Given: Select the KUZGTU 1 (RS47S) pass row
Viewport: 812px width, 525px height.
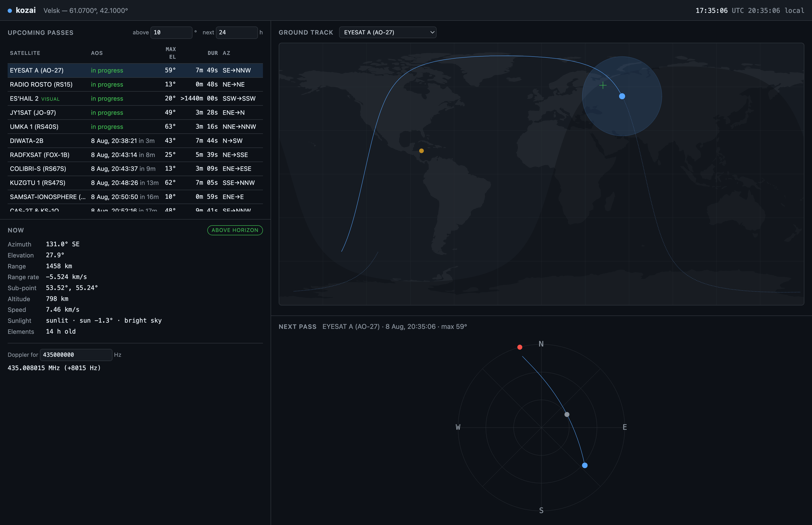Looking at the screenshot, I should [135, 183].
